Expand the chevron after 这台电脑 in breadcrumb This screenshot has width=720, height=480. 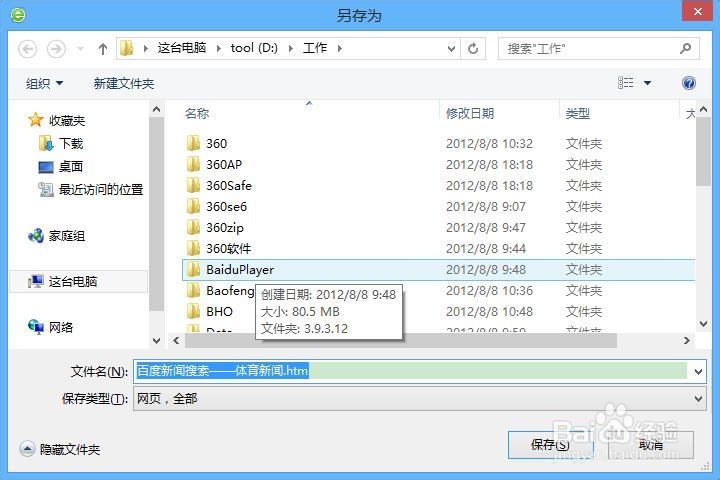219,48
